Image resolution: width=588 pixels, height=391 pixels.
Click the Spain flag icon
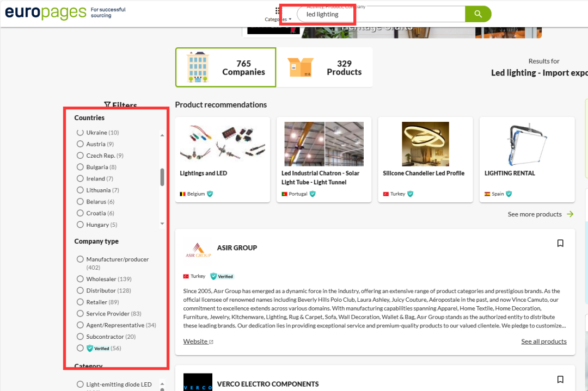[487, 194]
